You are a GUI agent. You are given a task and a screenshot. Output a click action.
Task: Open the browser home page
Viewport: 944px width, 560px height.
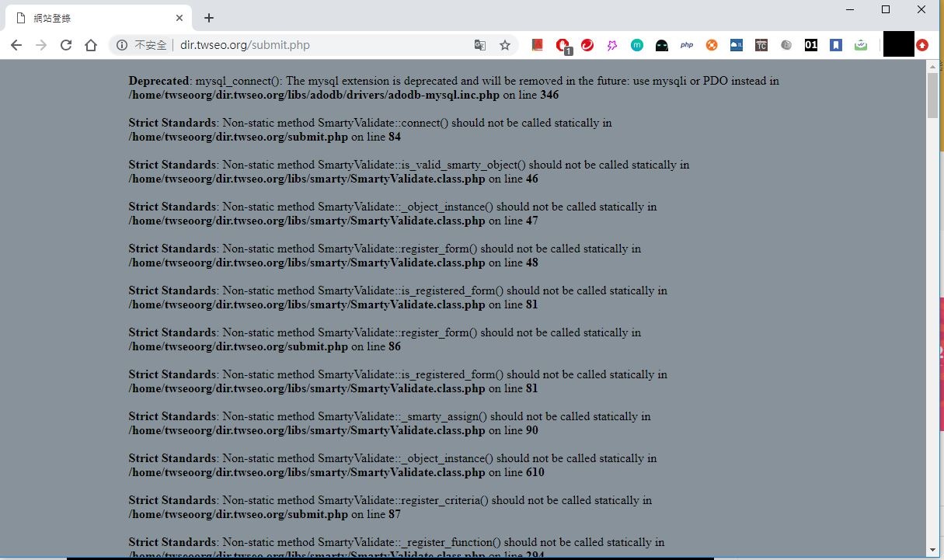[91, 45]
